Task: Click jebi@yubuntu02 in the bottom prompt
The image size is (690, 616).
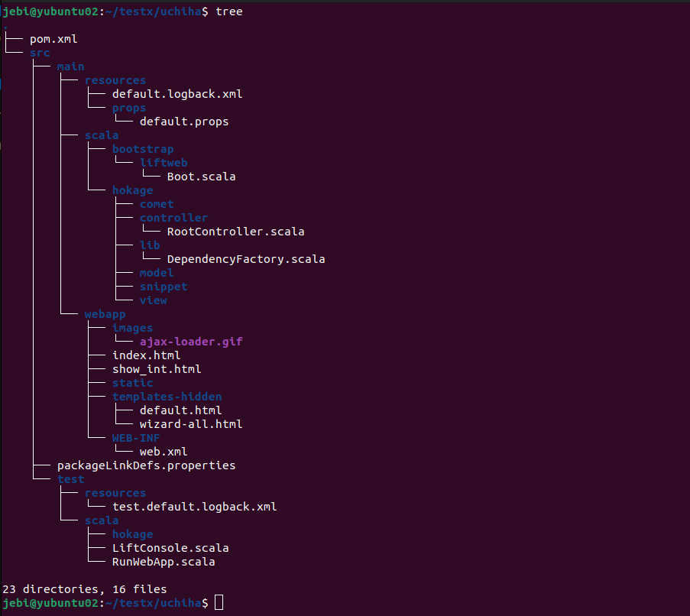Action: point(50,603)
